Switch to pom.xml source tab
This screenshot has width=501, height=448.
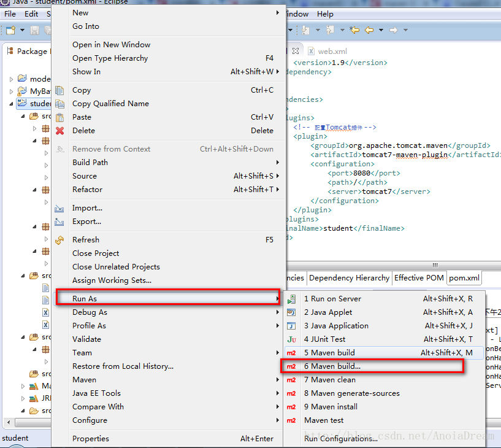(464, 278)
